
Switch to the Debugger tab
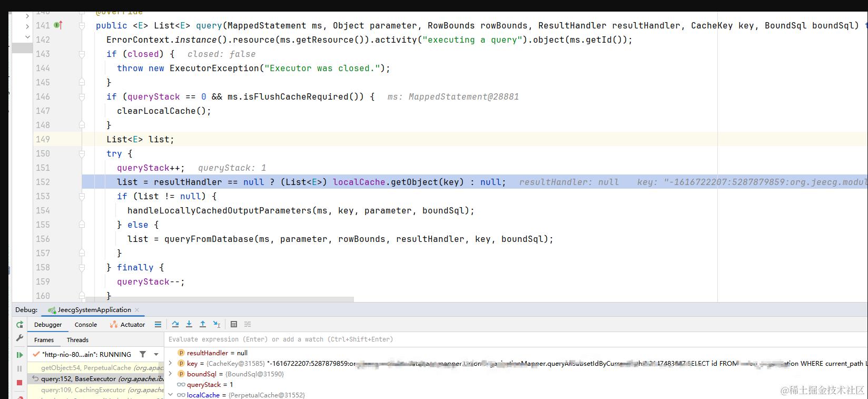coord(48,325)
